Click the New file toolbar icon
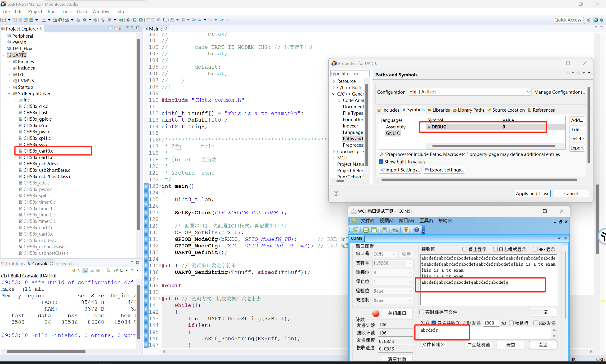The height and width of the screenshot is (364, 606). (4, 20)
